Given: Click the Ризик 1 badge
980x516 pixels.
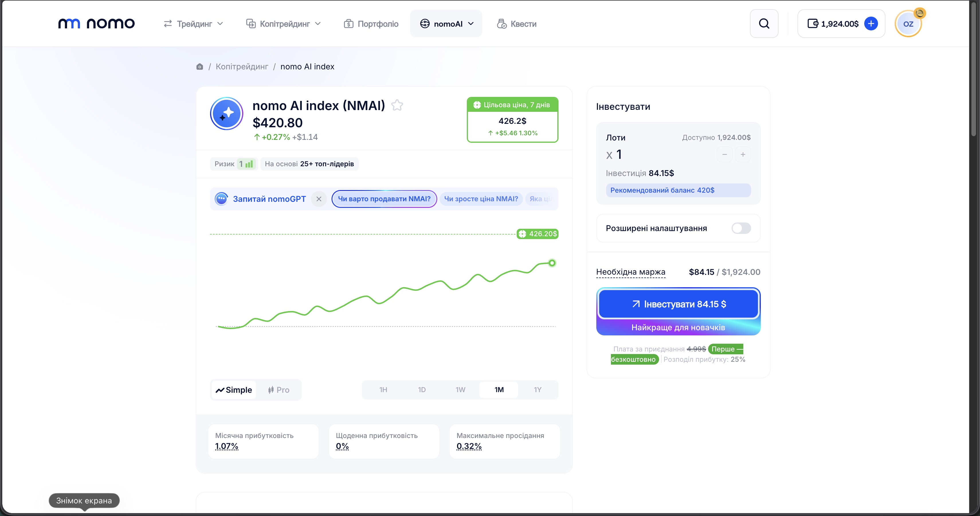Looking at the screenshot, I should pos(234,164).
